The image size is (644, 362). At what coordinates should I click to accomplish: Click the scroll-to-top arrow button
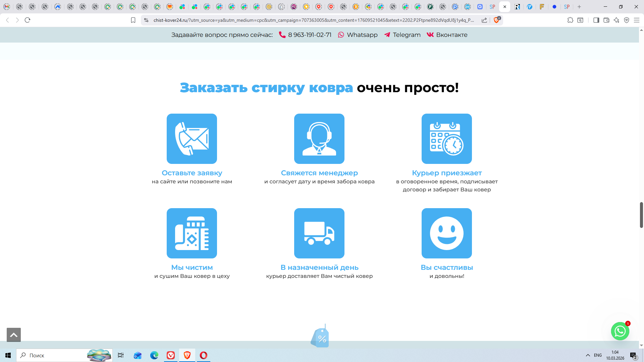[x=14, y=335]
